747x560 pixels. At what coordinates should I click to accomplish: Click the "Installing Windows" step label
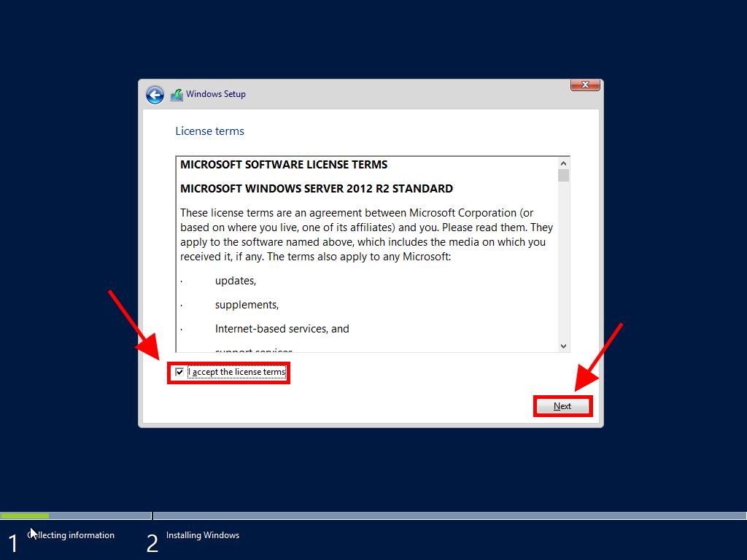pos(203,535)
